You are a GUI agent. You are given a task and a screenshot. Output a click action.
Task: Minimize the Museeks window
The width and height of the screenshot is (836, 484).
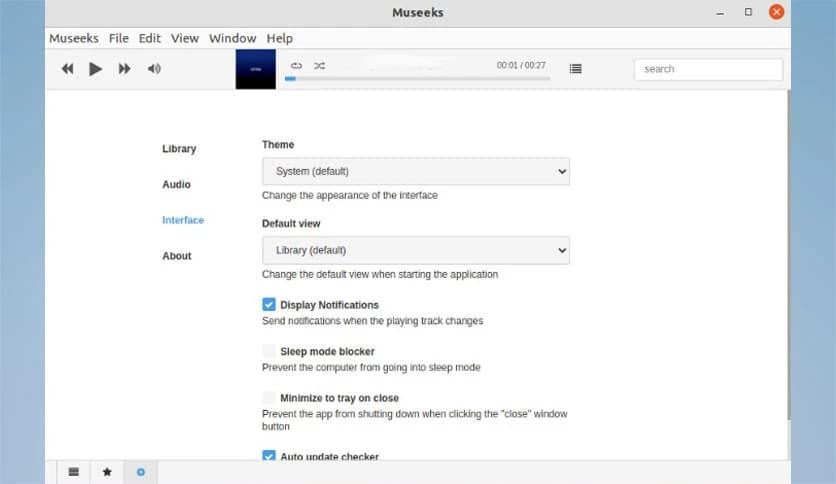720,12
